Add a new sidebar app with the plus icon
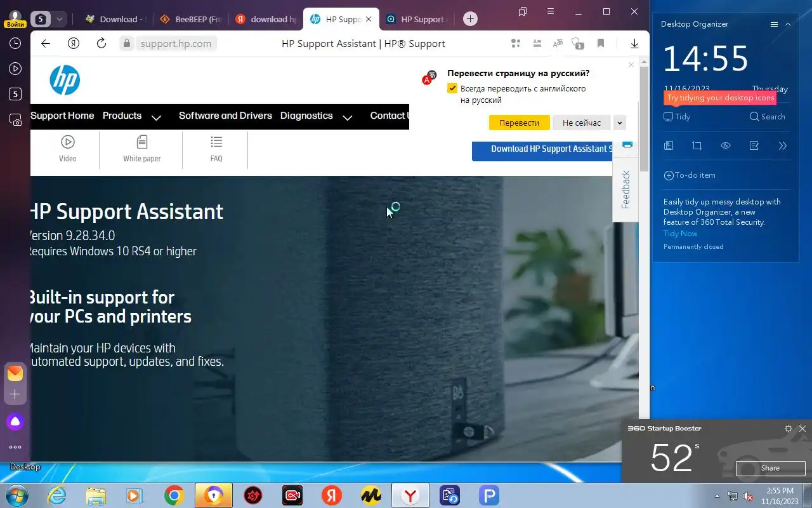 [x=15, y=394]
